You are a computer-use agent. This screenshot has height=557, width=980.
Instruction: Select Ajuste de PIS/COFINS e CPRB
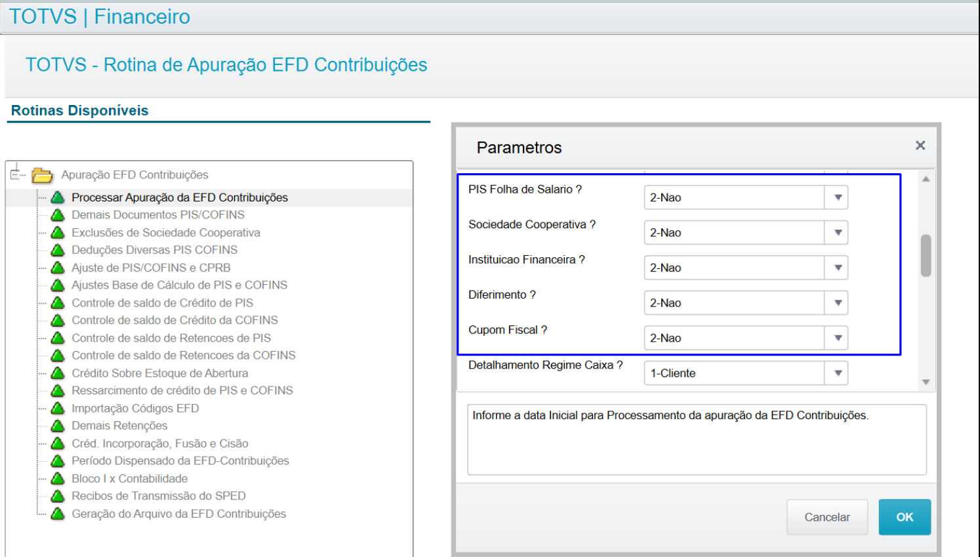151,268
